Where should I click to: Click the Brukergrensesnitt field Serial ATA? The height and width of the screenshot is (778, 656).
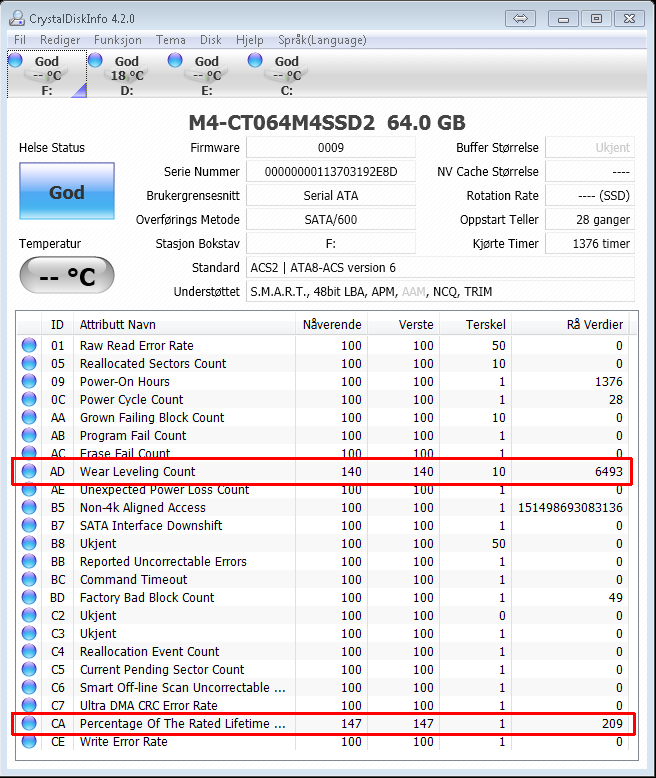click(x=331, y=195)
